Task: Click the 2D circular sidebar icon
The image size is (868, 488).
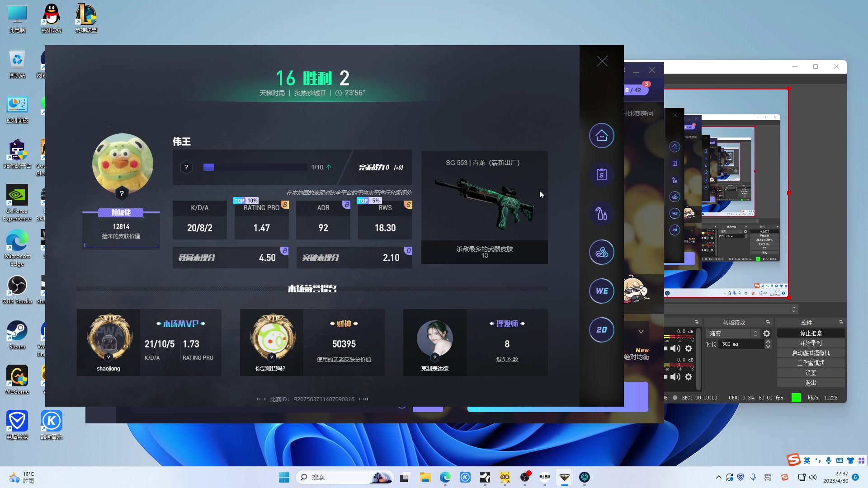Action: [x=601, y=330]
